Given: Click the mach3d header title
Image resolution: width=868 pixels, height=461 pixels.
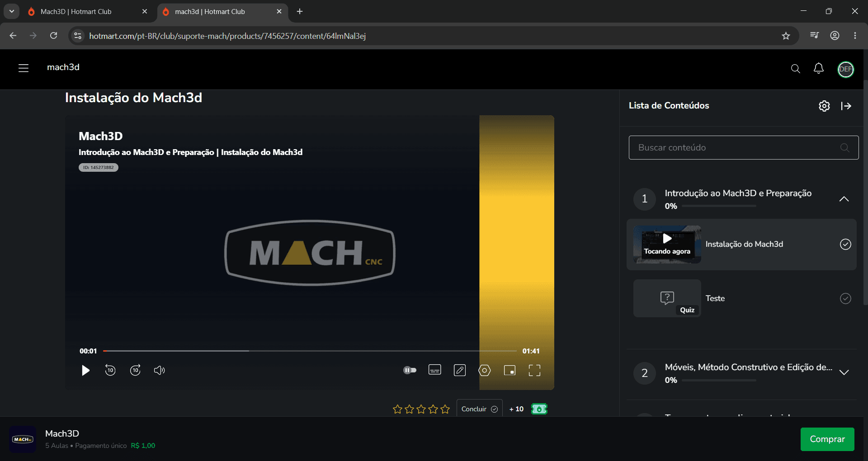Looking at the screenshot, I should pos(63,67).
